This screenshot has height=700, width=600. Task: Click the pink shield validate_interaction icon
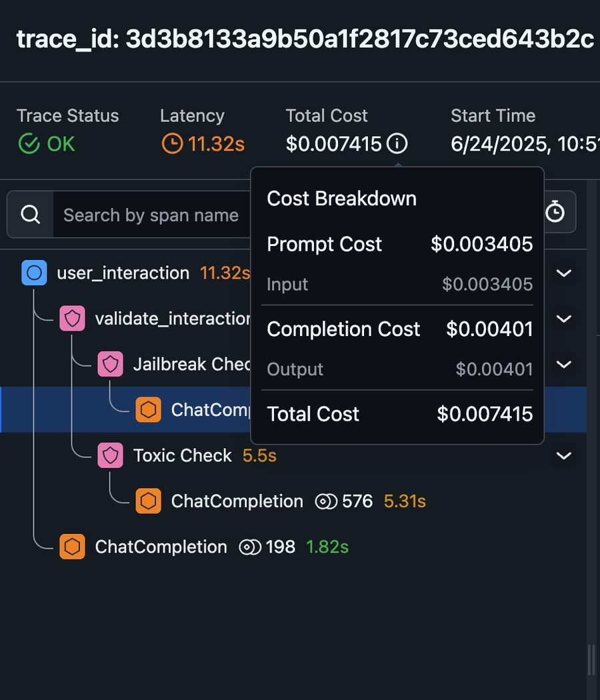point(72,319)
